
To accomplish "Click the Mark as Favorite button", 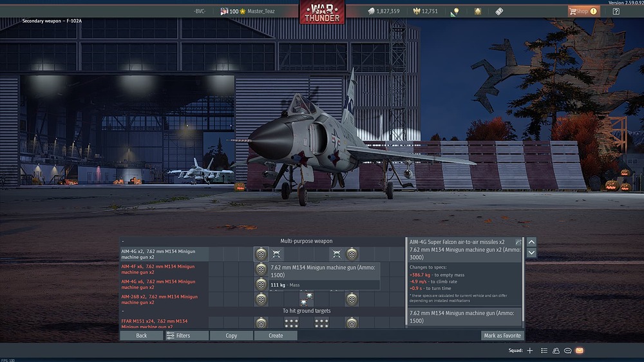I will pyautogui.click(x=502, y=336).
